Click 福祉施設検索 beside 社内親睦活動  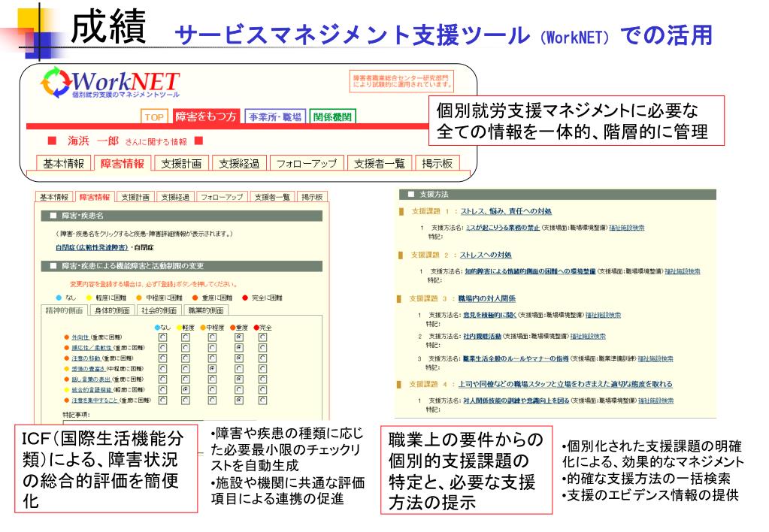click(588, 337)
